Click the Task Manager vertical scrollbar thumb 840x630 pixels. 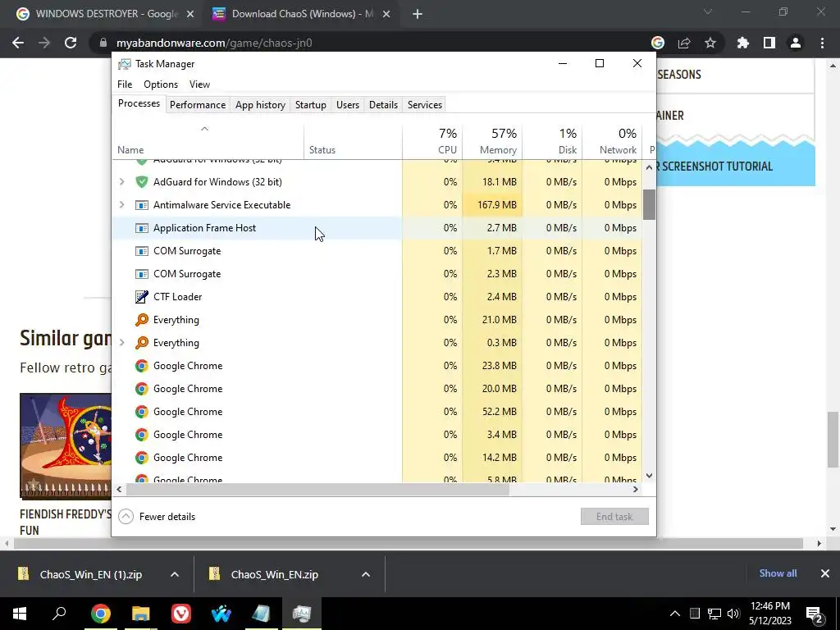649,204
